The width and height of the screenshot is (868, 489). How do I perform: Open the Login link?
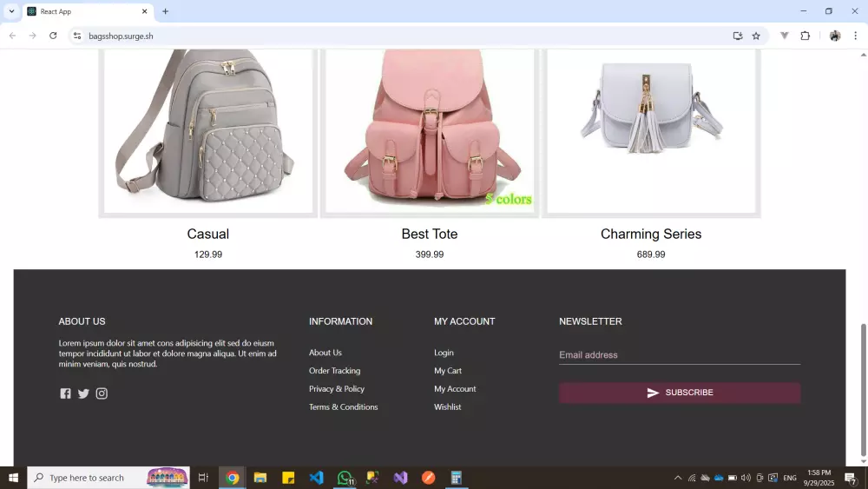[x=444, y=353]
